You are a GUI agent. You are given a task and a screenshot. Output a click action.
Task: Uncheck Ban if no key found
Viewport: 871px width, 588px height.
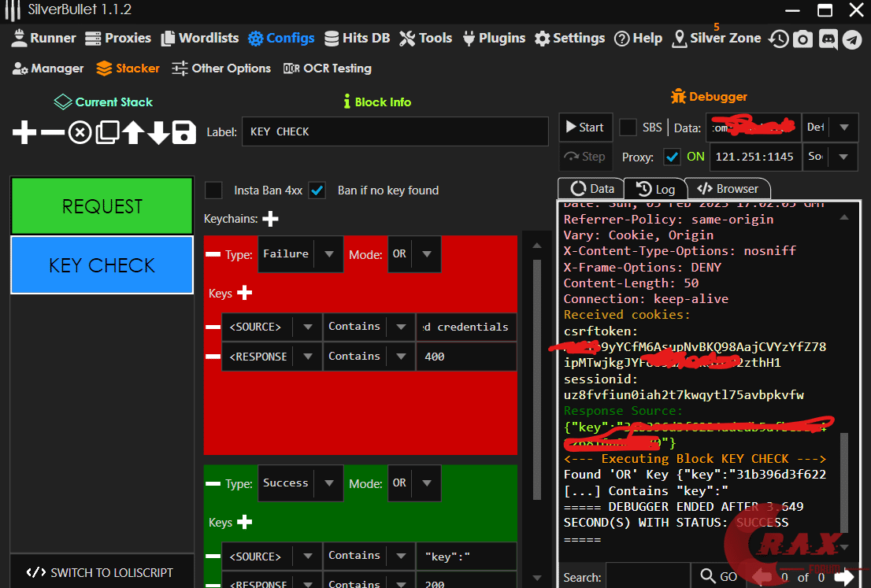pyautogui.click(x=317, y=190)
